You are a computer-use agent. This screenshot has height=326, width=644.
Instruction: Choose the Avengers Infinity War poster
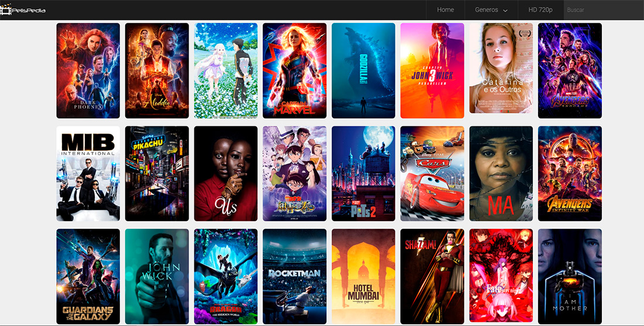tap(570, 173)
